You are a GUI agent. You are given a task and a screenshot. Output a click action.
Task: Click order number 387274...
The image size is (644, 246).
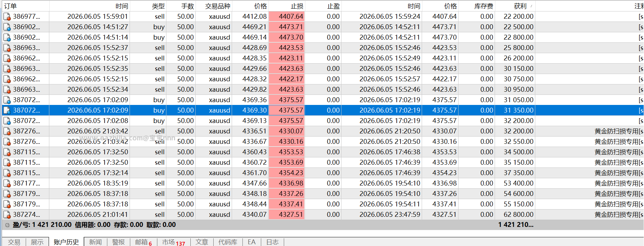coord(26,215)
